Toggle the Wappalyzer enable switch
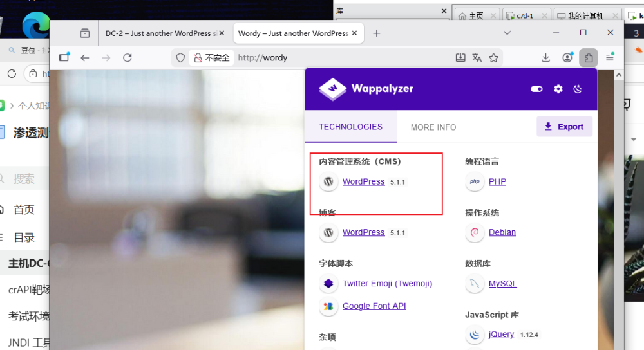Screen dimensions: 644x350 point(536,89)
